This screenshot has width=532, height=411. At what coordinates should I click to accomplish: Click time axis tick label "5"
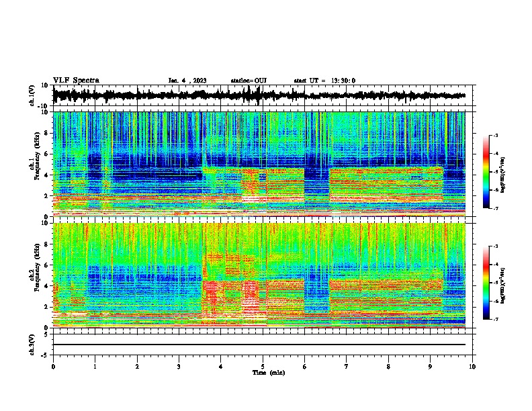pos(263,367)
